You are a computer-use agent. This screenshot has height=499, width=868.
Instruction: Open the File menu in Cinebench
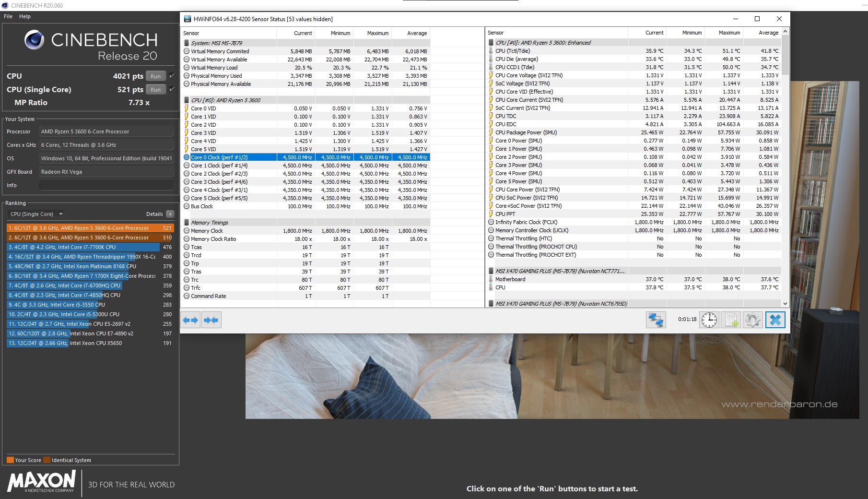8,16
